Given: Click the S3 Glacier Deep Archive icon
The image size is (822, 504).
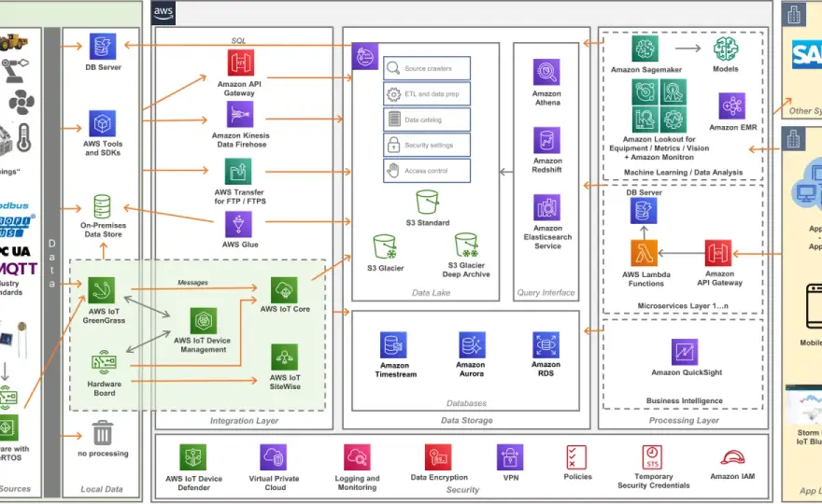Looking at the screenshot, I should coord(466,245).
